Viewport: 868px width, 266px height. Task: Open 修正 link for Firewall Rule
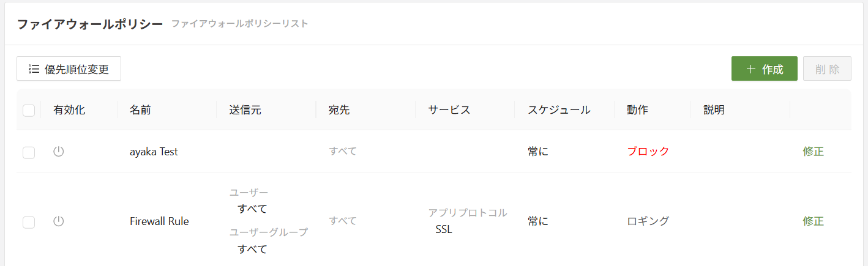click(813, 221)
